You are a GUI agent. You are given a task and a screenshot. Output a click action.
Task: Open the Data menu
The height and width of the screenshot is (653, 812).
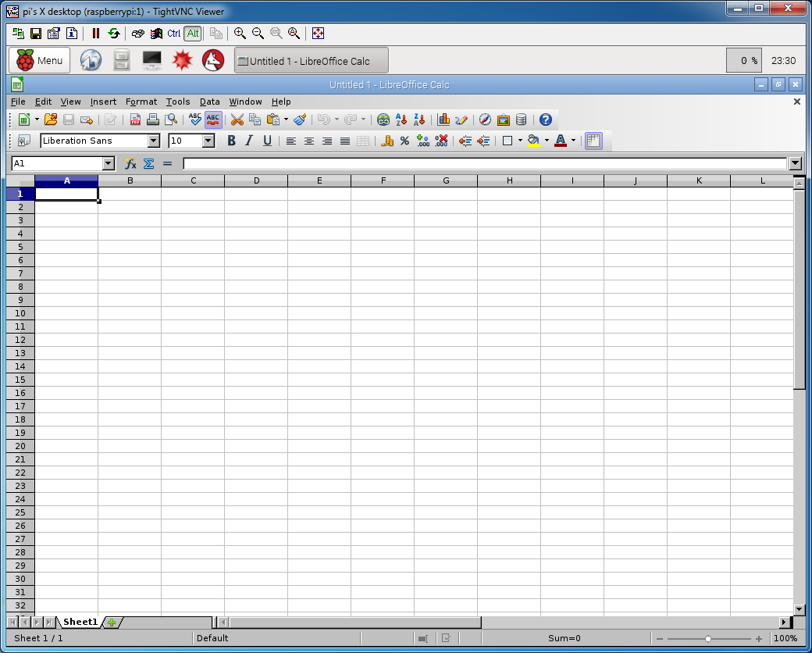(x=210, y=102)
